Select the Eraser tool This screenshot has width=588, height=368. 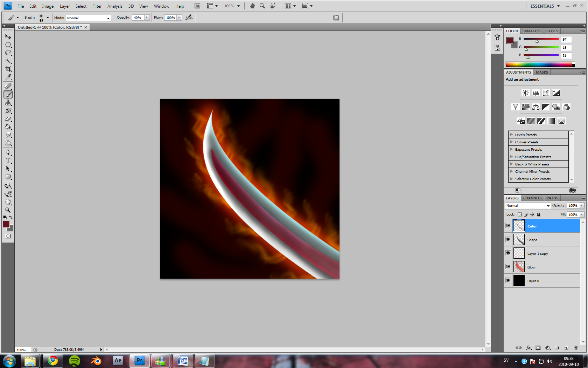pos(8,118)
